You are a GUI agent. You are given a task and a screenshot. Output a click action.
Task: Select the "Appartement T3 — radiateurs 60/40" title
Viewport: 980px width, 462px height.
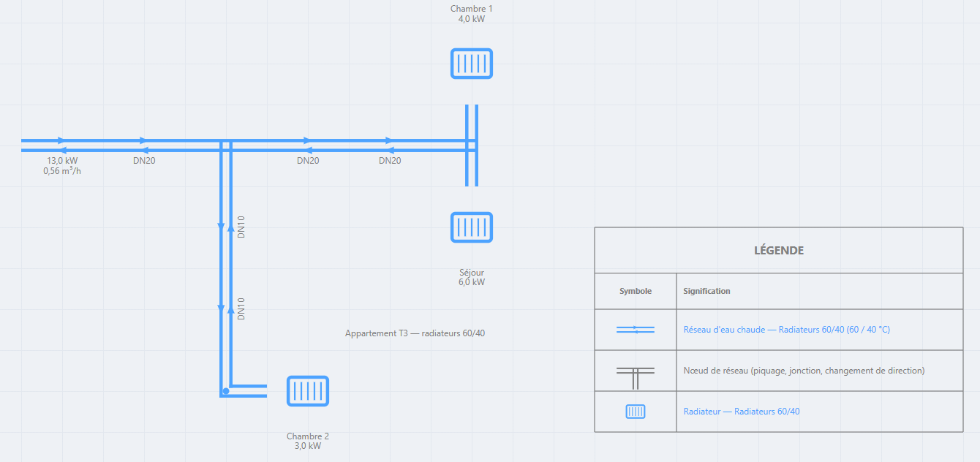415,333
